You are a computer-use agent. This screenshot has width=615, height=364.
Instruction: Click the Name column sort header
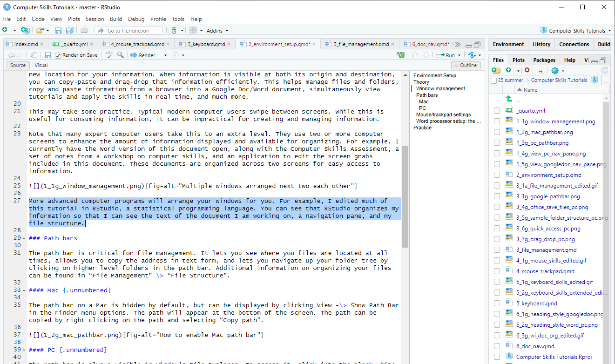point(530,90)
